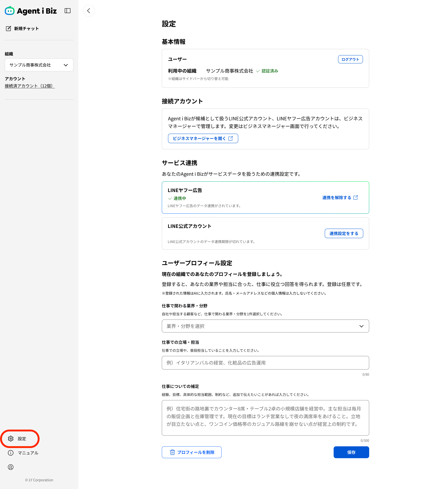
Task: Click the サービス連携 heading
Action: (x=180, y=163)
